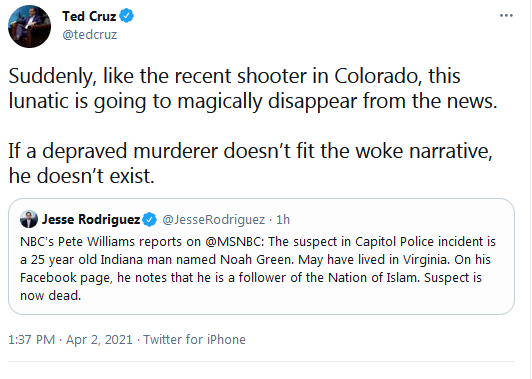Screen dimensions: 532x379
Task: Click the main tweet text about Colorado shooter
Action: (x=252, y=88)
